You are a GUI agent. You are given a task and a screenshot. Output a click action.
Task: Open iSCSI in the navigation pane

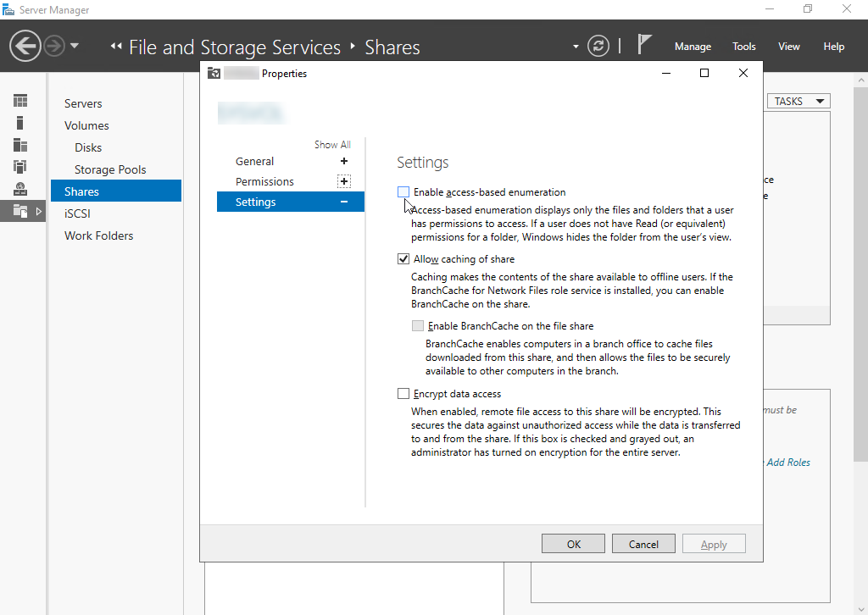point(77,213)
